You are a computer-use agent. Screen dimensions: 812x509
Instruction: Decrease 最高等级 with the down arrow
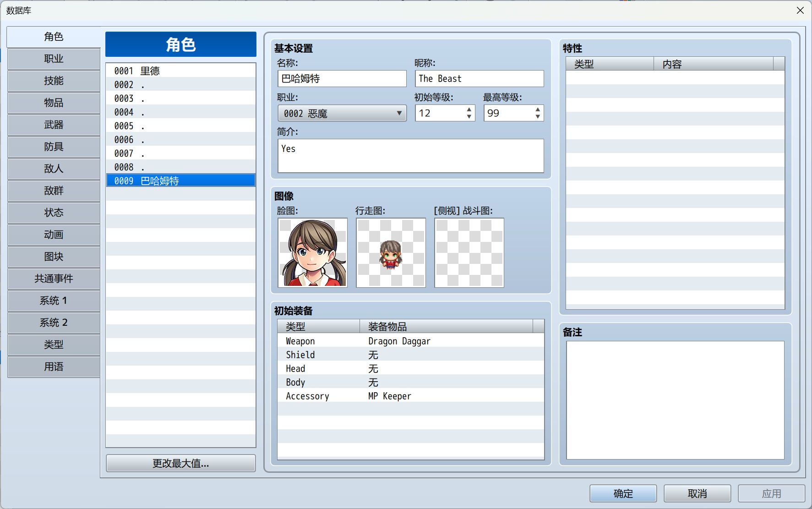(538, 117)
